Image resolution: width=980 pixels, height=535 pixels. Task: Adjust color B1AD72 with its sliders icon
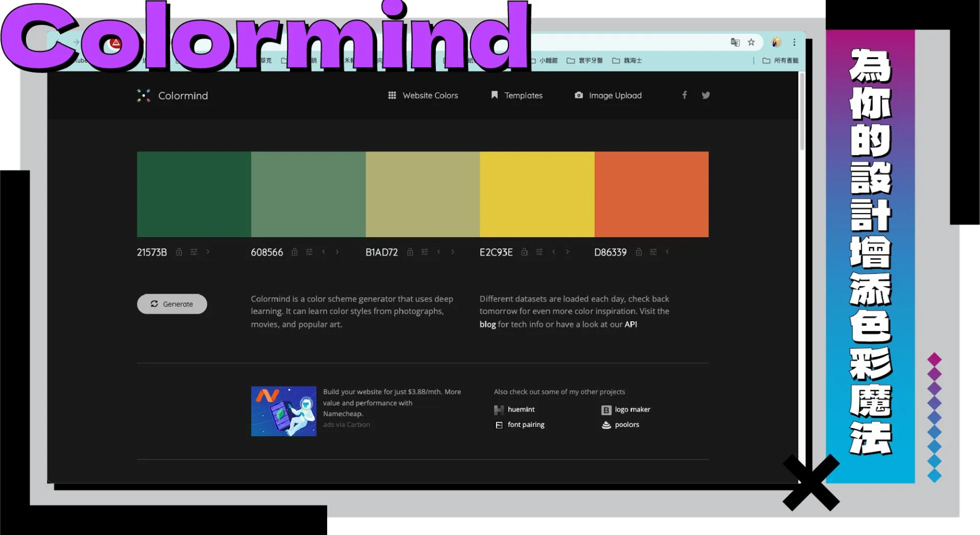424,252
